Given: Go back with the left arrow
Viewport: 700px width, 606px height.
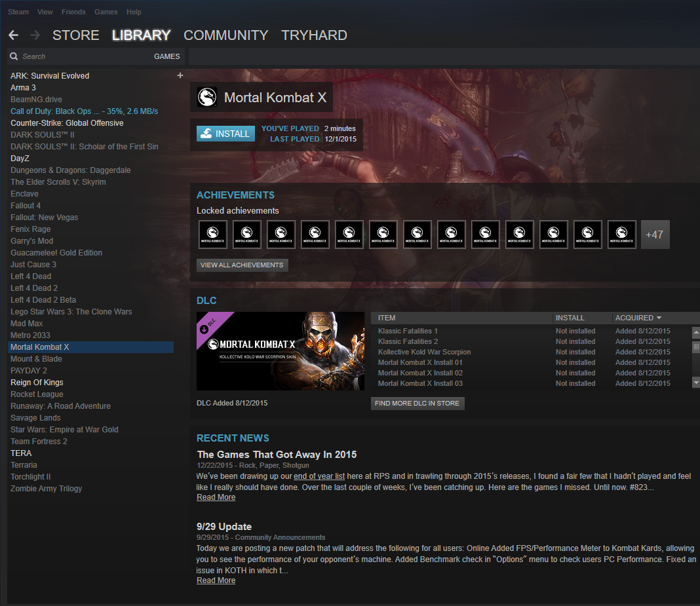Looking at the screenshot, I should [13, 35].
